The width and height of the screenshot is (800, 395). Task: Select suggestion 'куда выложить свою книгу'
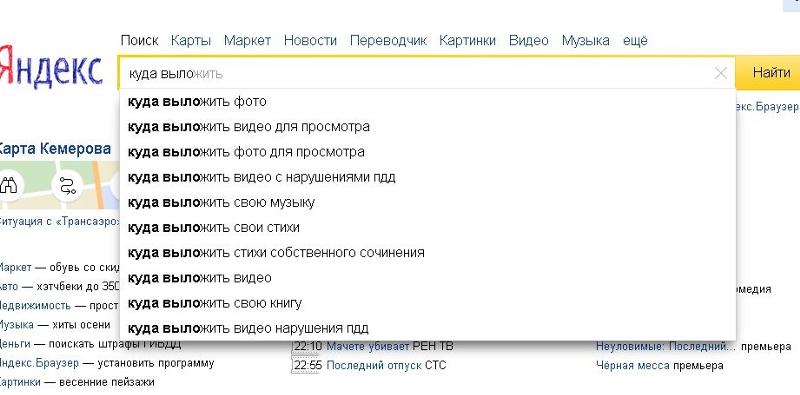428,303
